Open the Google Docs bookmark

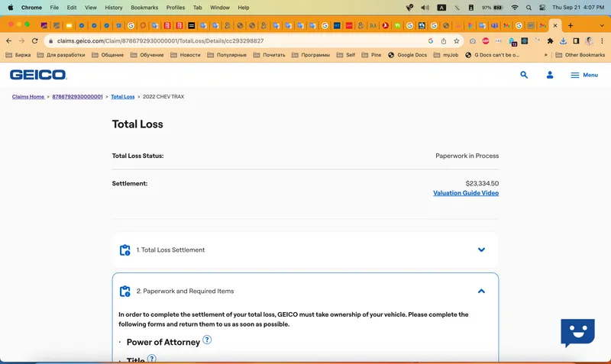click(x=407, y=55)
